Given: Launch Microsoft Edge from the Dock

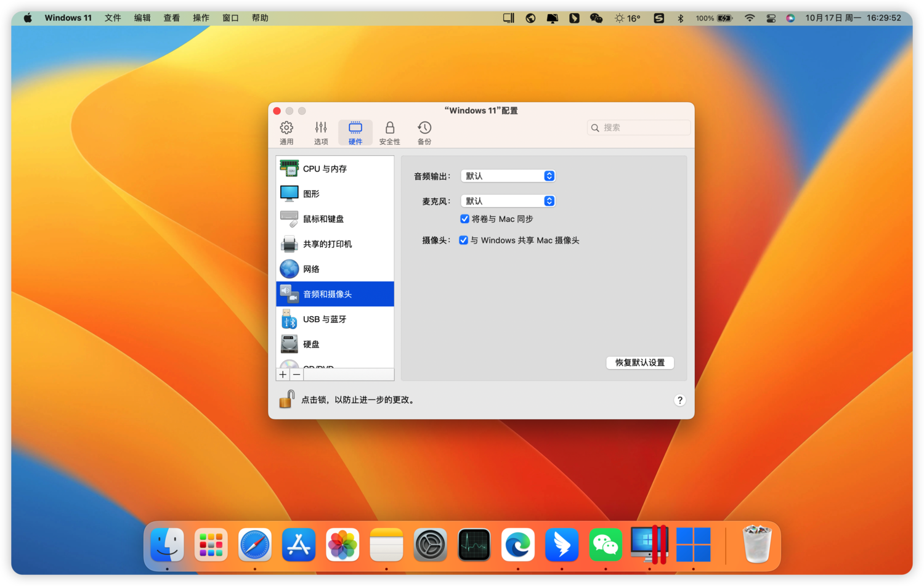Looking at the screenshot, I should tap(518, 545).
